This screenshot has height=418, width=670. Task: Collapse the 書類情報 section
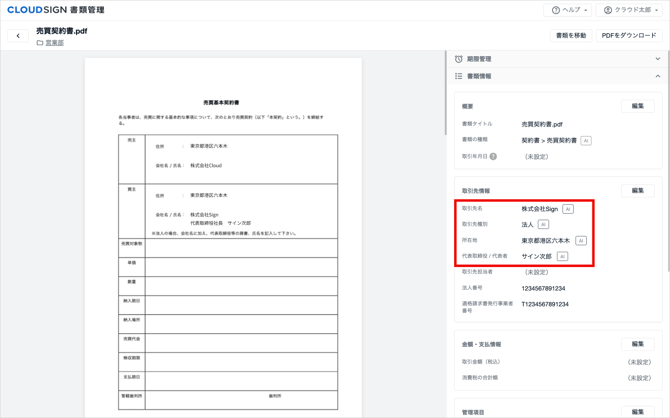658,76
